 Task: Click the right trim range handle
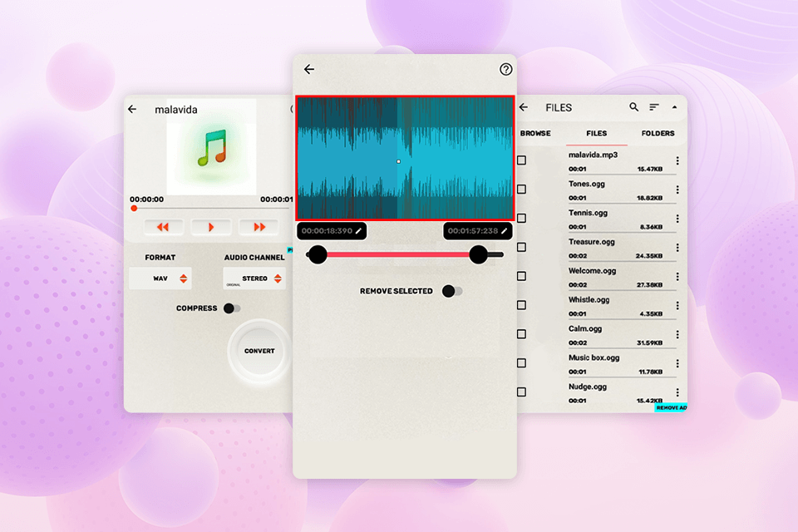[x=479, y=254]
